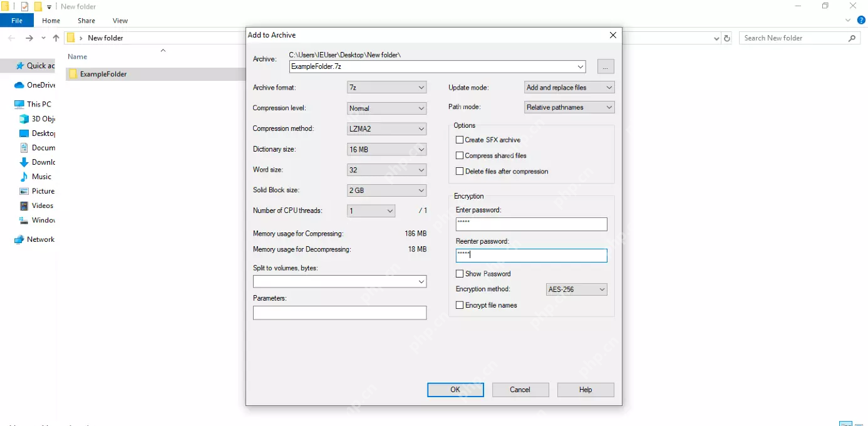Open the Dictionary size dropdown
The width and height of the screenshot is (868, 426).
click(387, 150)
